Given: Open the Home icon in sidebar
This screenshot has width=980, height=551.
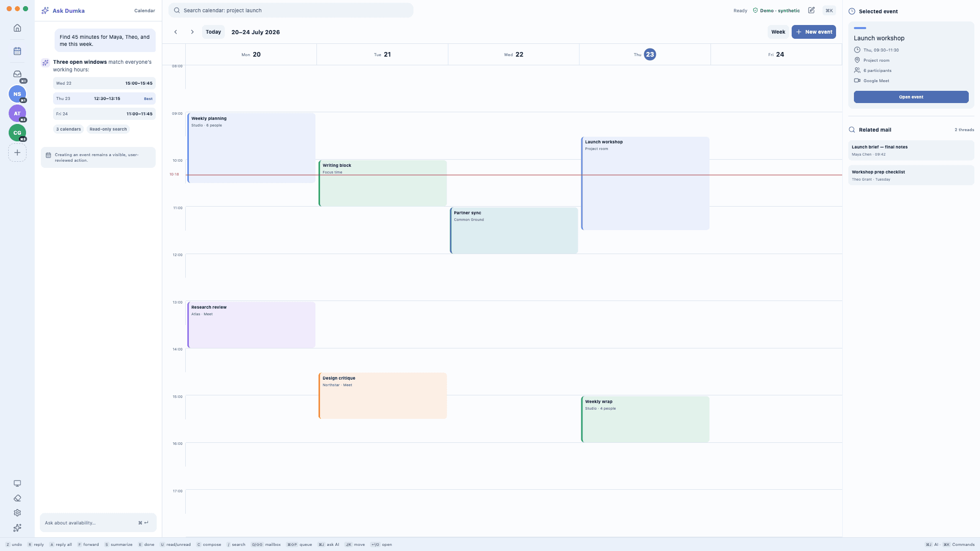Looking at the screenshot, I should coord(17,28).
